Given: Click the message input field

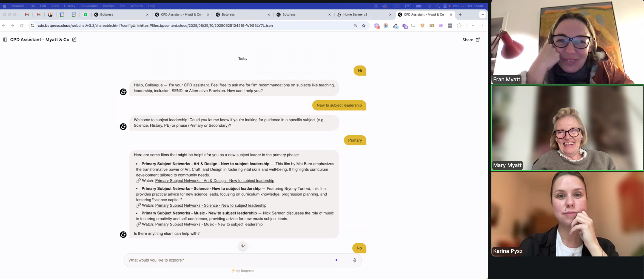Looking at the screenshot, I should [229, 260].
